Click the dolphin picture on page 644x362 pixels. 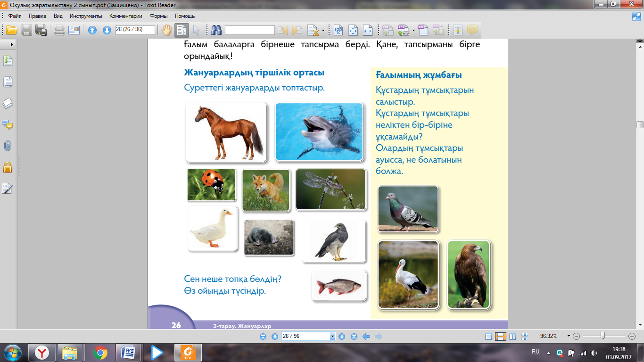(319, 132)
